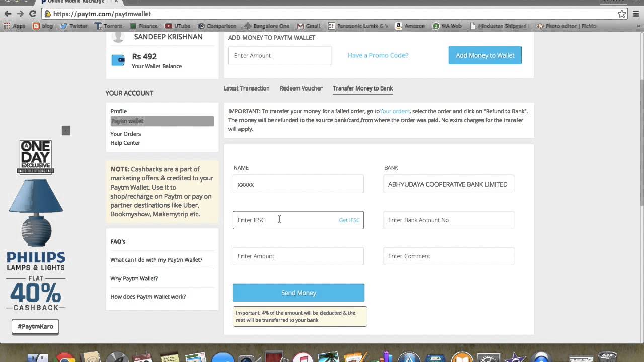The height and width of the screenshot is (362, 644).
Task: Click the blue wallet balance icon
Action: (x=118, y=60)
